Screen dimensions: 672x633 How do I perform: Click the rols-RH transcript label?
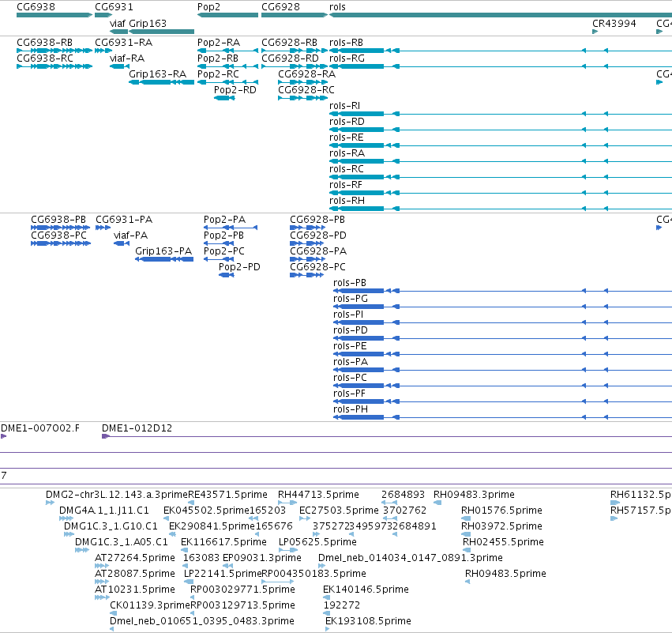[347, 202]
